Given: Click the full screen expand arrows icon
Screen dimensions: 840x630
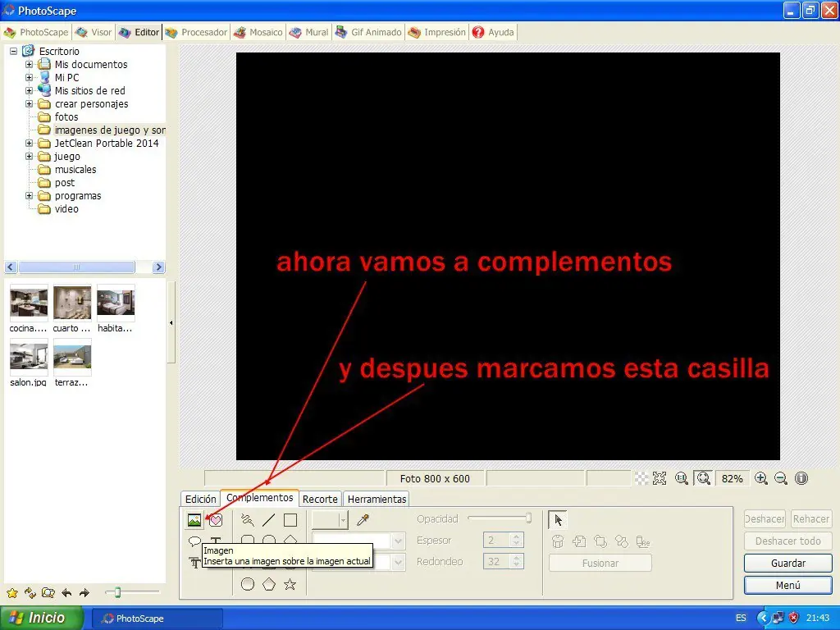Looking at the screenshot, I should tap(660, 478).
